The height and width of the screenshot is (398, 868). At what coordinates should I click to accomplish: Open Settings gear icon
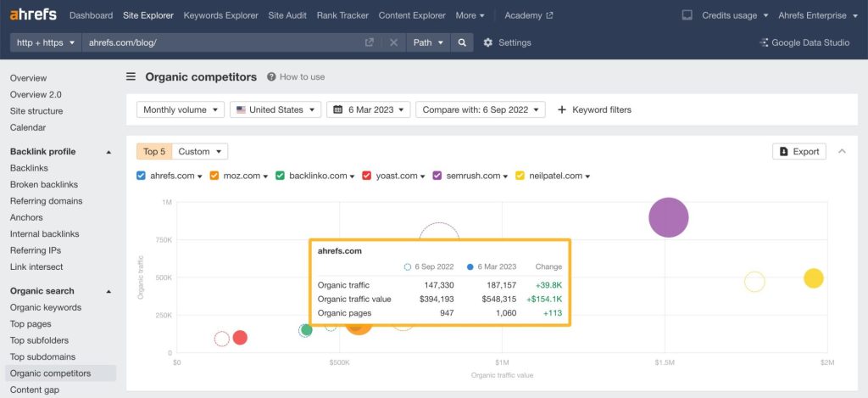click(487, 42)
